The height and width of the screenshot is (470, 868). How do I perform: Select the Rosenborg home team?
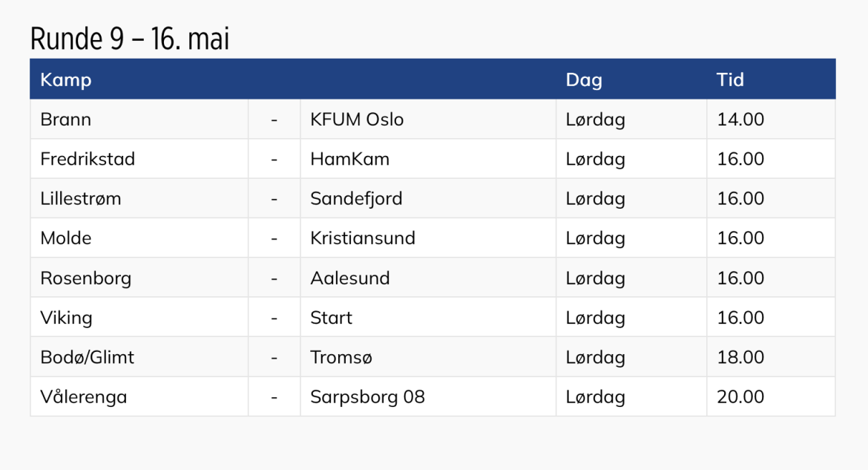(x=85, y=278)
